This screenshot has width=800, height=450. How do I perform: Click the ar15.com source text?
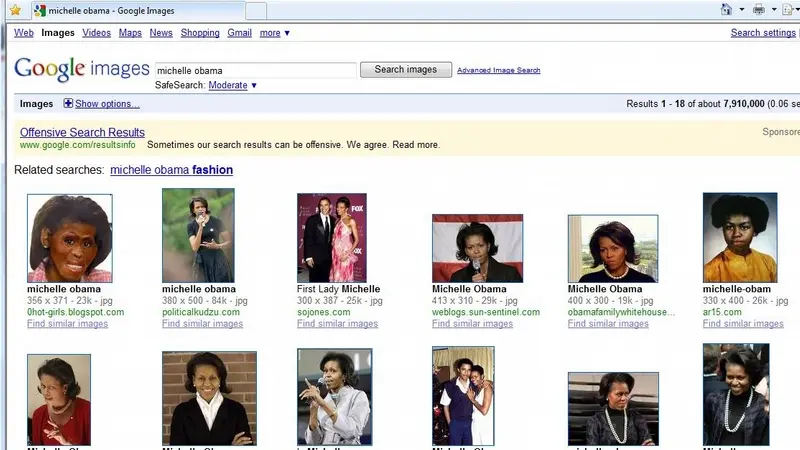pyautogui.click(x=721, y=312)
